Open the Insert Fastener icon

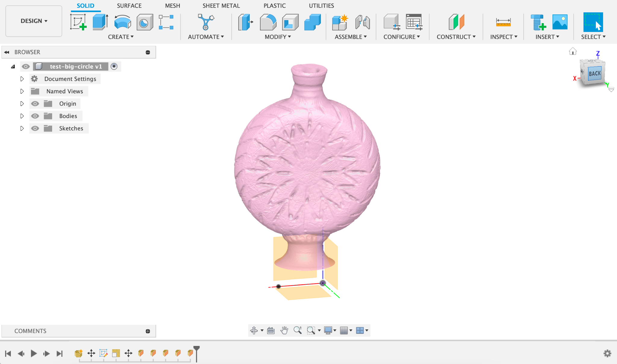pos(538,22)
